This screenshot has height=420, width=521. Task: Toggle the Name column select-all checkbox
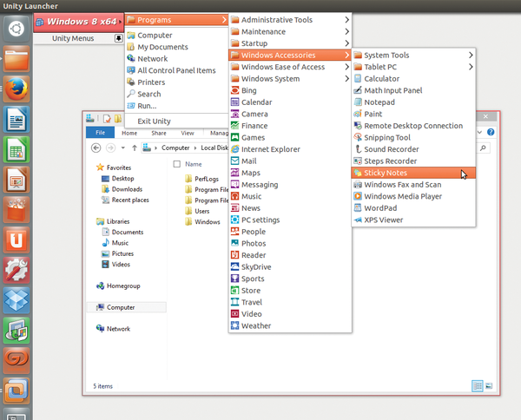(x=177, y=164)
